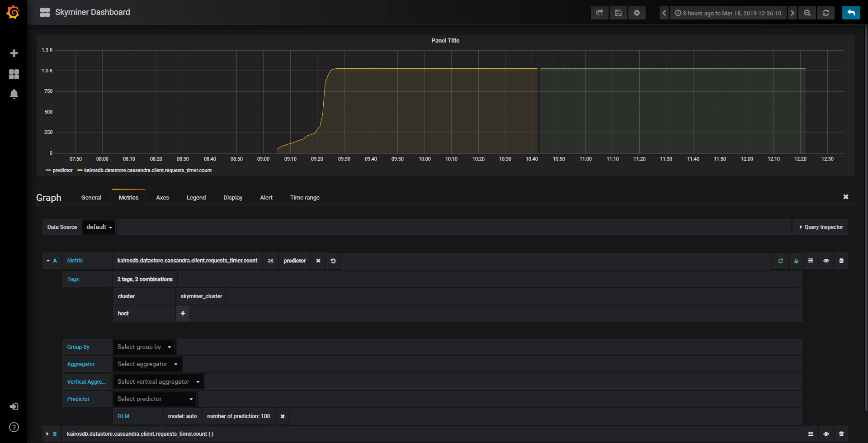Shift time range backward with left arrow
Viewport: 868px width, 443px height.
(x=664, y=13)
